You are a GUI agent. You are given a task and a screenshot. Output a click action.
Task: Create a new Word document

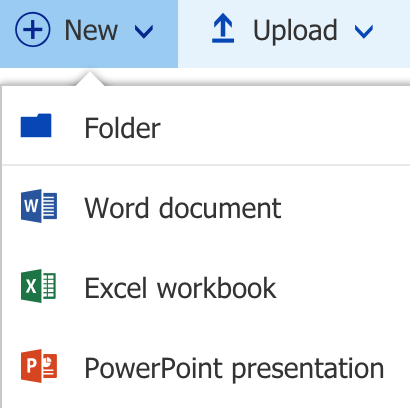(x=206, y=207)
